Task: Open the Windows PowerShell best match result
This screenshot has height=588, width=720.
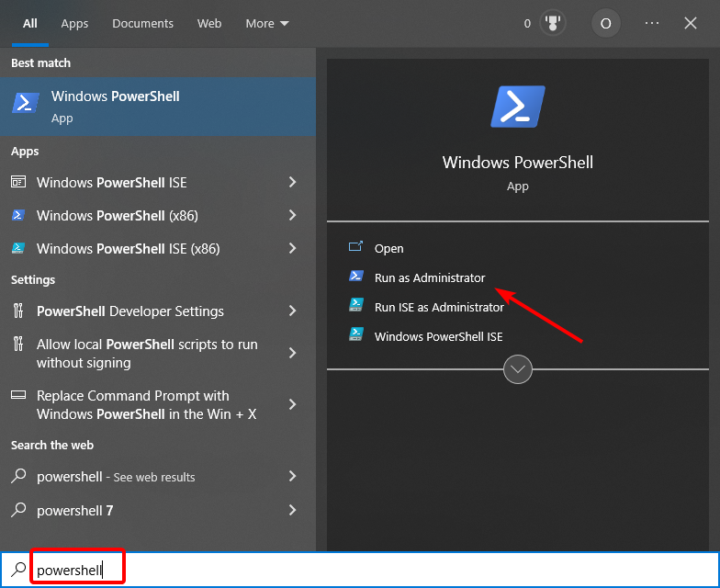Action: tap(158, 107)
